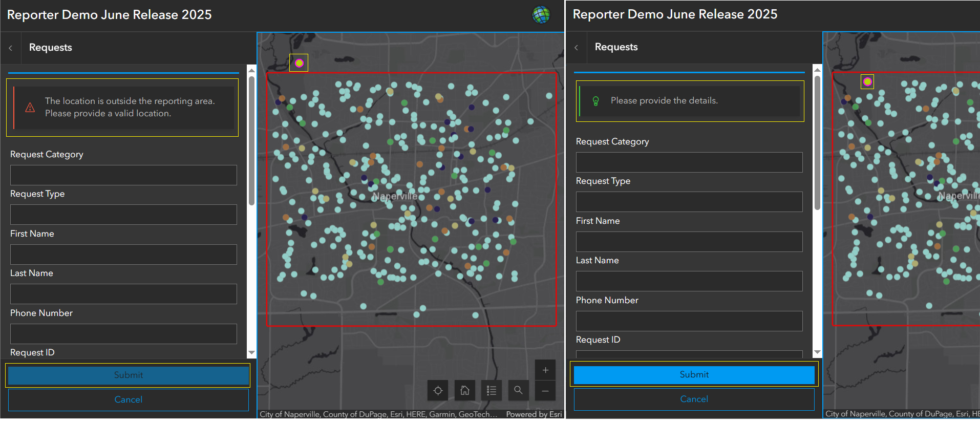The width and height of the screenshot is (980, 422).
Task: Open the map legend list icon
Action: (492, 391)
